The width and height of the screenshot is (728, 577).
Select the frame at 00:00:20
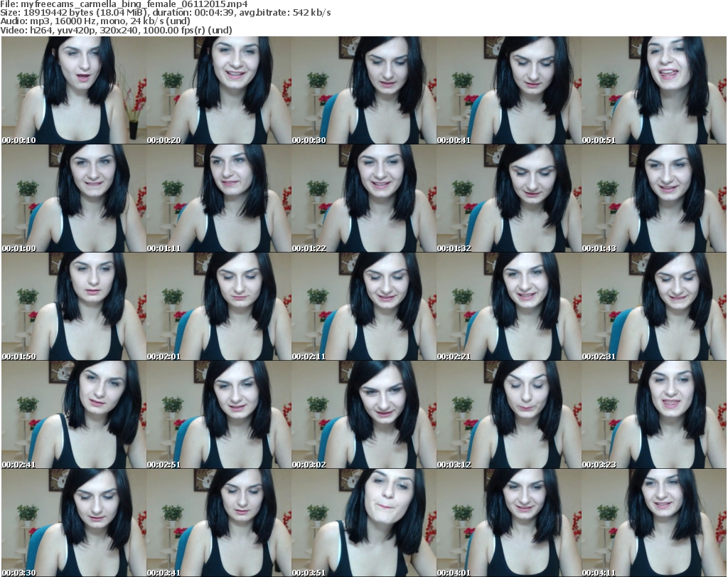click(x=218, y=90)
